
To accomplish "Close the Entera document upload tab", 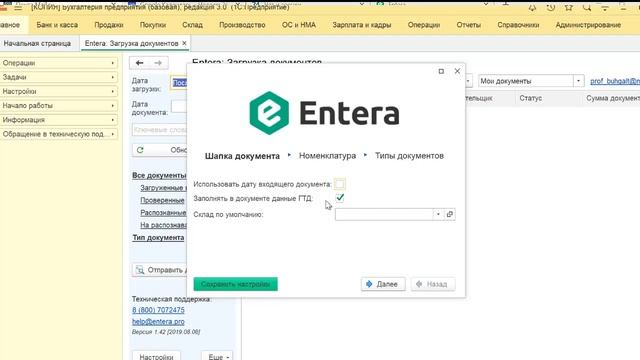I will click(184, 43).
